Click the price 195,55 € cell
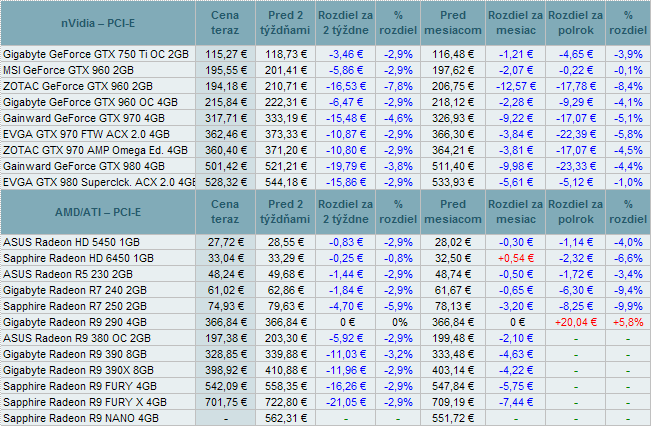 click(x=225, y=70)
